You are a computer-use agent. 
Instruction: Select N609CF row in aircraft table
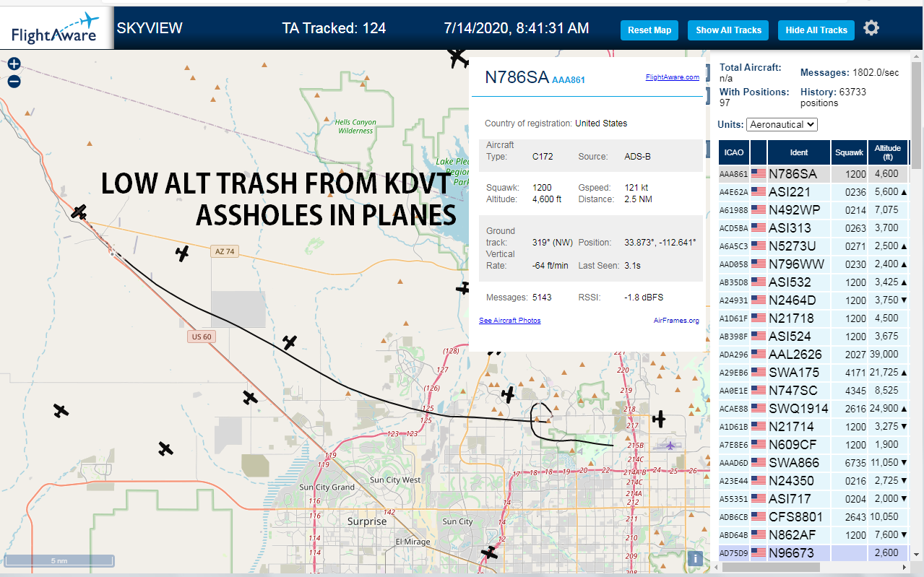click(813, 445)
